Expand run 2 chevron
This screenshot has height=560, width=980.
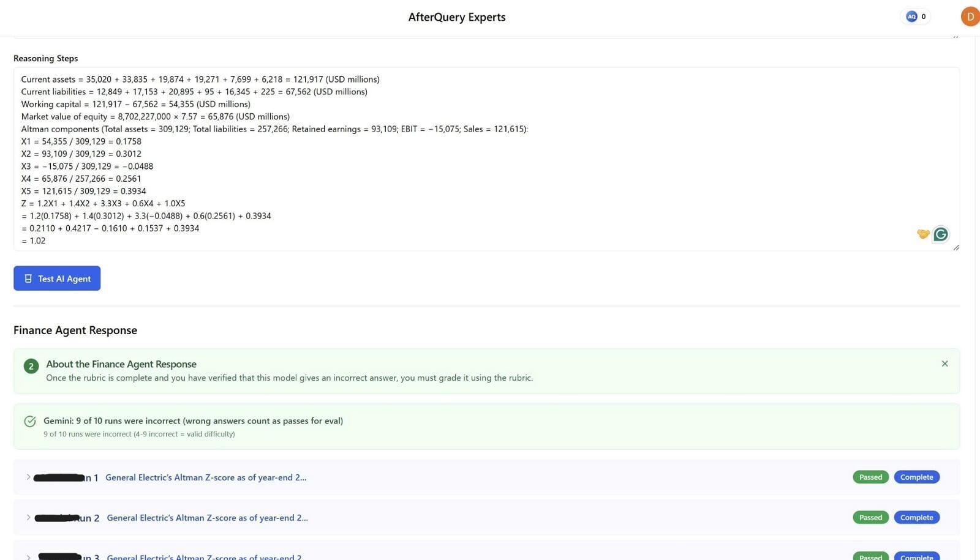(28, 517)
